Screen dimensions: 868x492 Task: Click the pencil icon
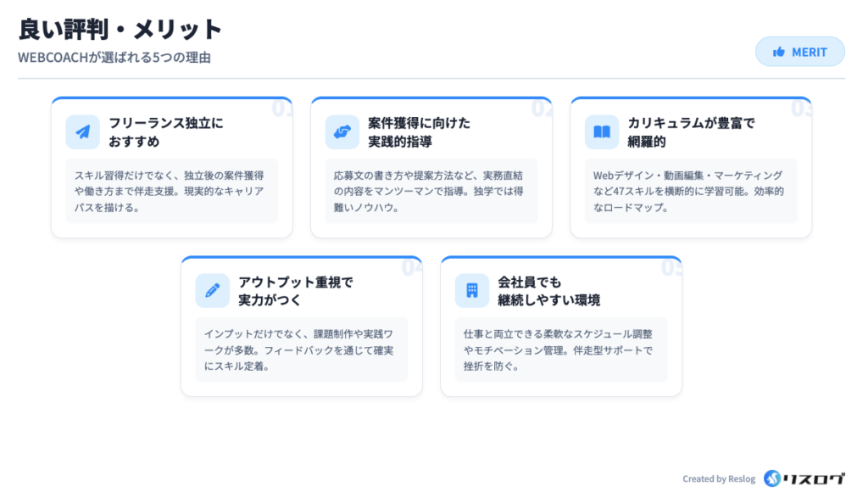[212, 290]
